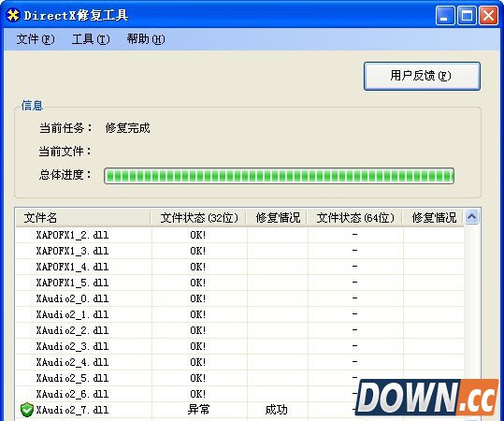Select the XAPOFX1_3.dll row

point(239,251)
